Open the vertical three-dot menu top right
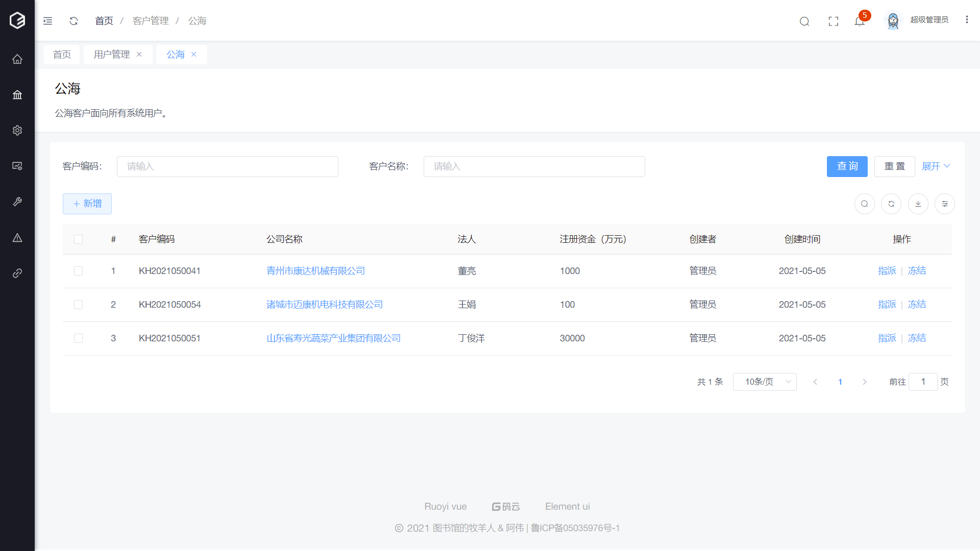980x551 pixels. [967, 19]
